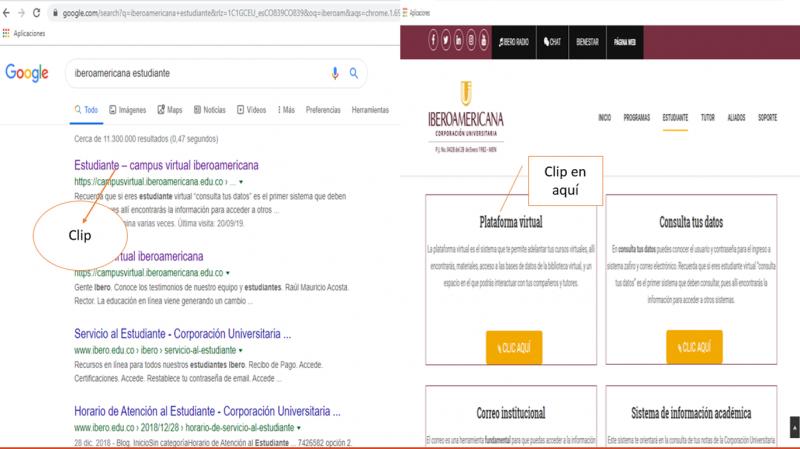Screen dimensions: 800x449
Task: Open IBERO RADIO in the top bar
Action: coord(514,42)
